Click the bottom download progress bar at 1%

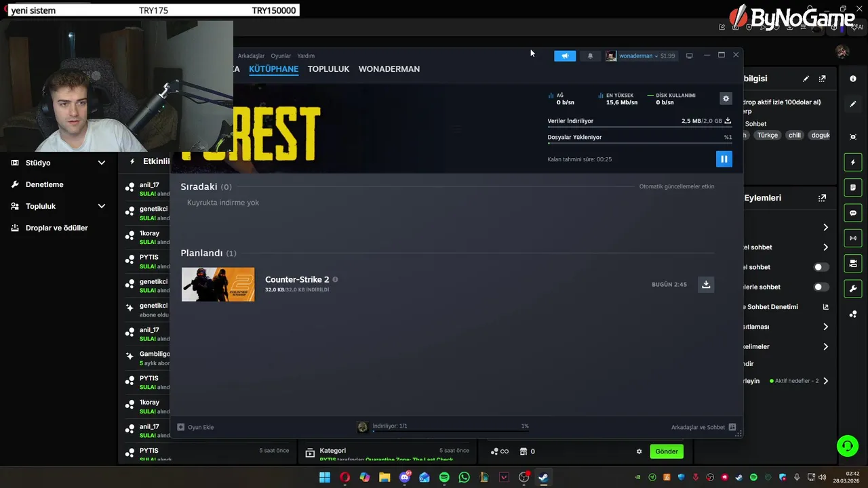click(x=450, y=431)
